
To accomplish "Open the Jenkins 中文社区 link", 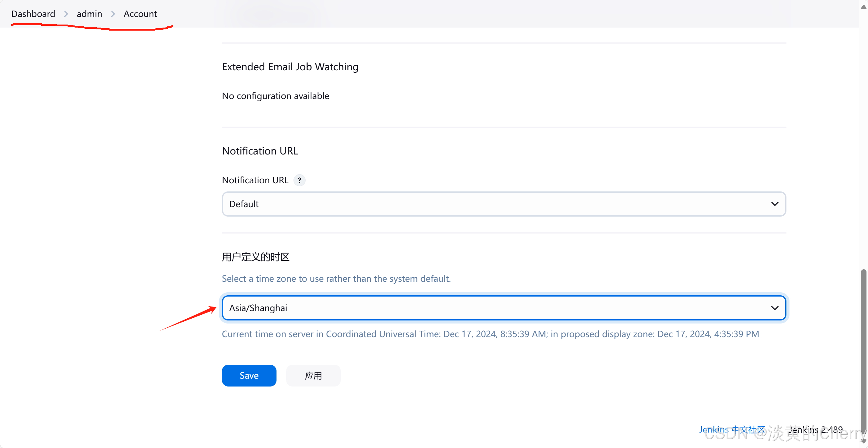I will point(732,430).
